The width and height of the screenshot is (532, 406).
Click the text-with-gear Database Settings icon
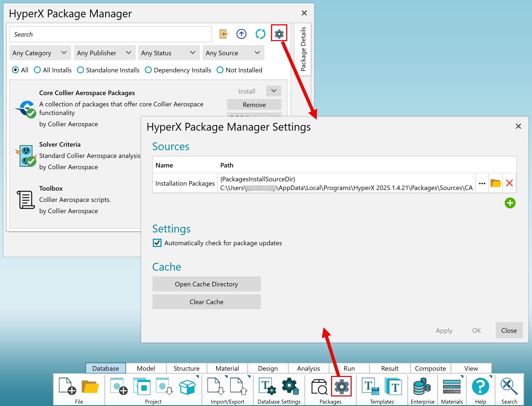click(267, 386)
